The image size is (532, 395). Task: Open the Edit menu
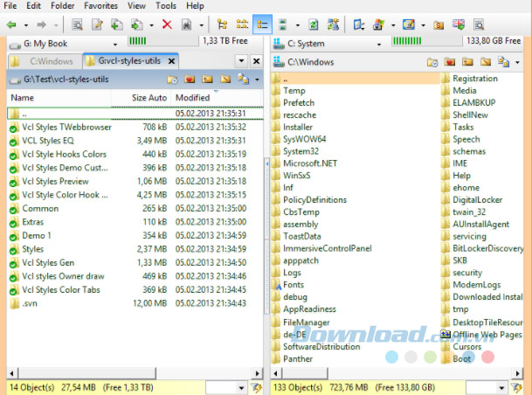pos(33,6)
